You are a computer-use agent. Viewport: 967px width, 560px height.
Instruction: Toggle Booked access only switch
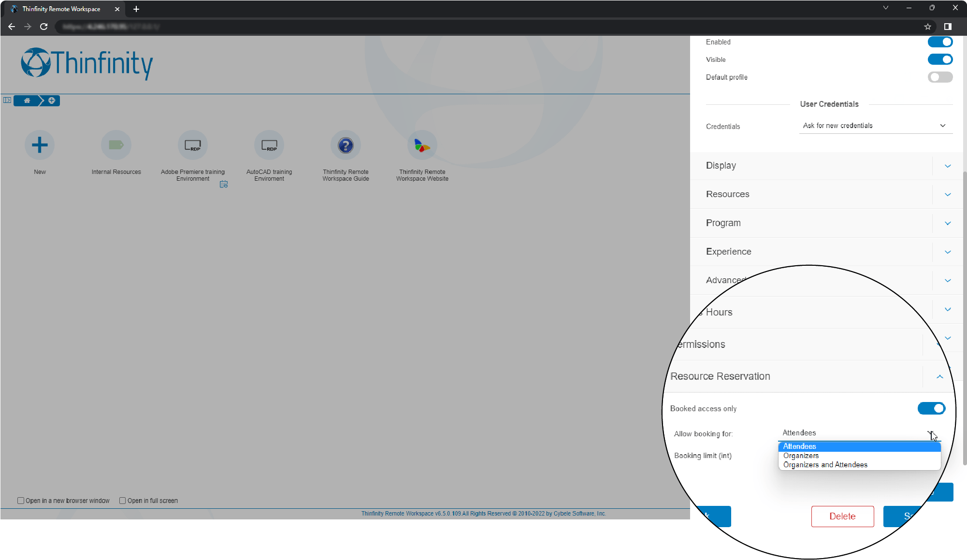931,408
